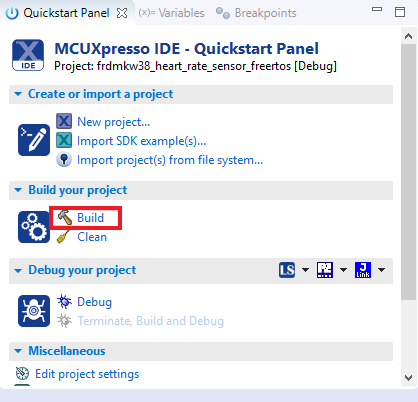Screen dimensions: 418x402
Task: Collapse the Build your project section
Action: point(18,190)
